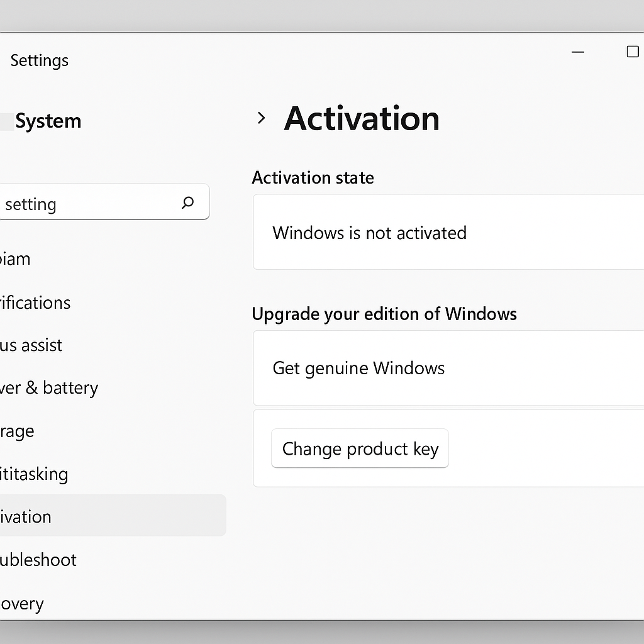This screenshot has width=644, height=644.
Task: Select the Activation sidebar item
Action: click(113, 516)
